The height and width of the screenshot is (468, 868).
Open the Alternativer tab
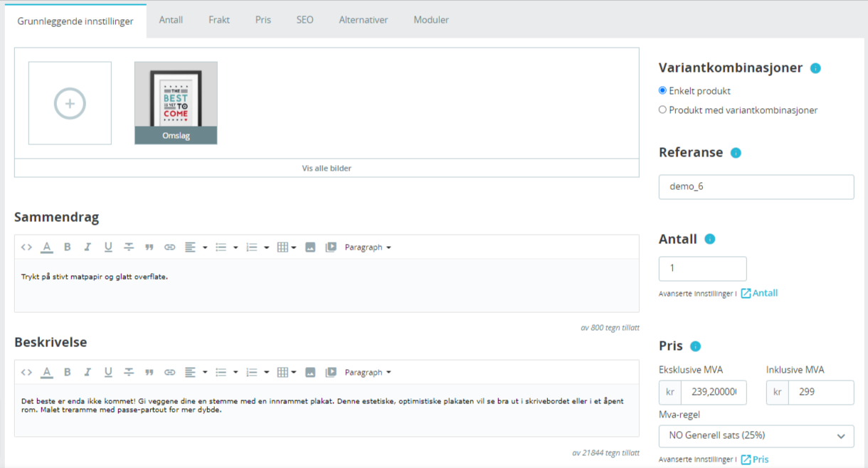(x=364, y=20)
